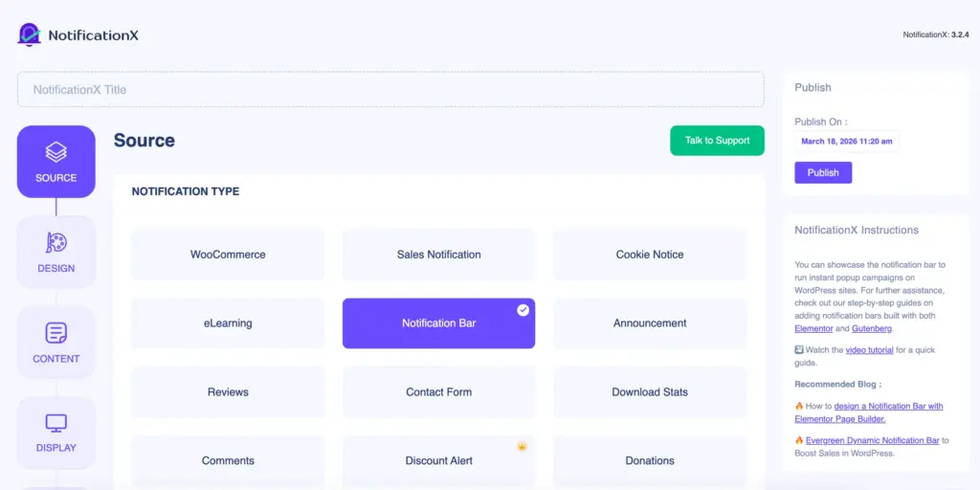
Task: Click the Source page heading
Action: (145, 141)
